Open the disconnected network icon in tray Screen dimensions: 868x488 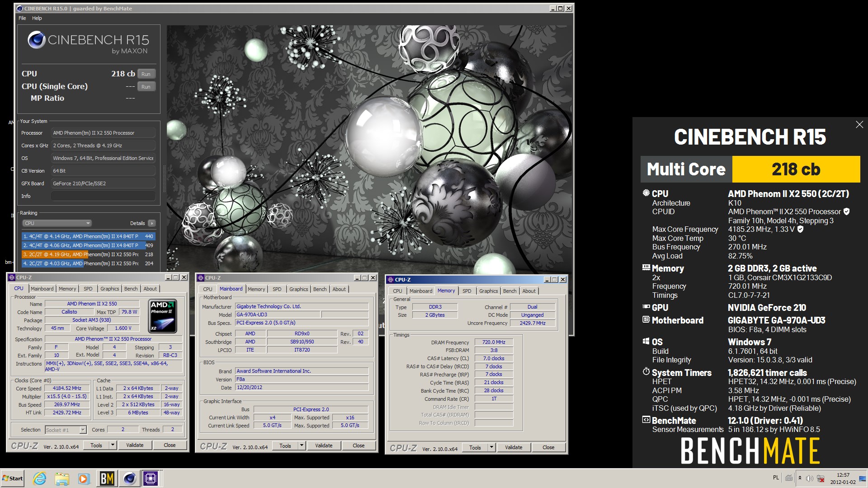point(821,479)
